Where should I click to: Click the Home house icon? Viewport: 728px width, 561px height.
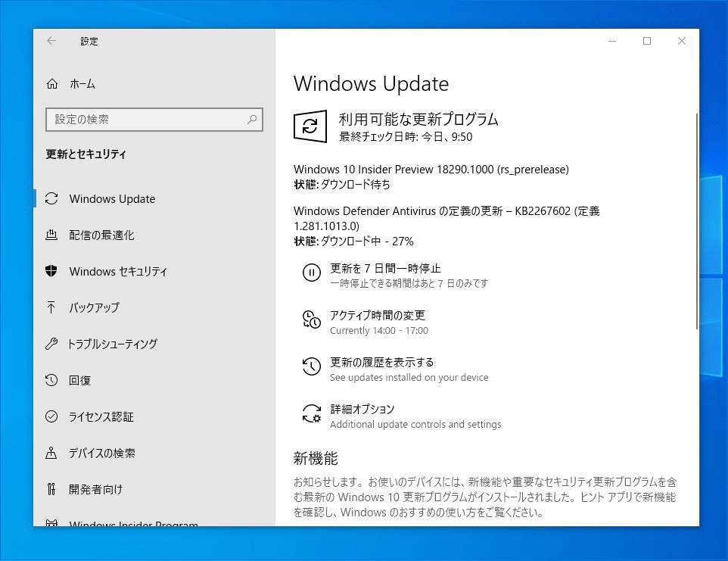pyautogui.click(x=52, y=83)
